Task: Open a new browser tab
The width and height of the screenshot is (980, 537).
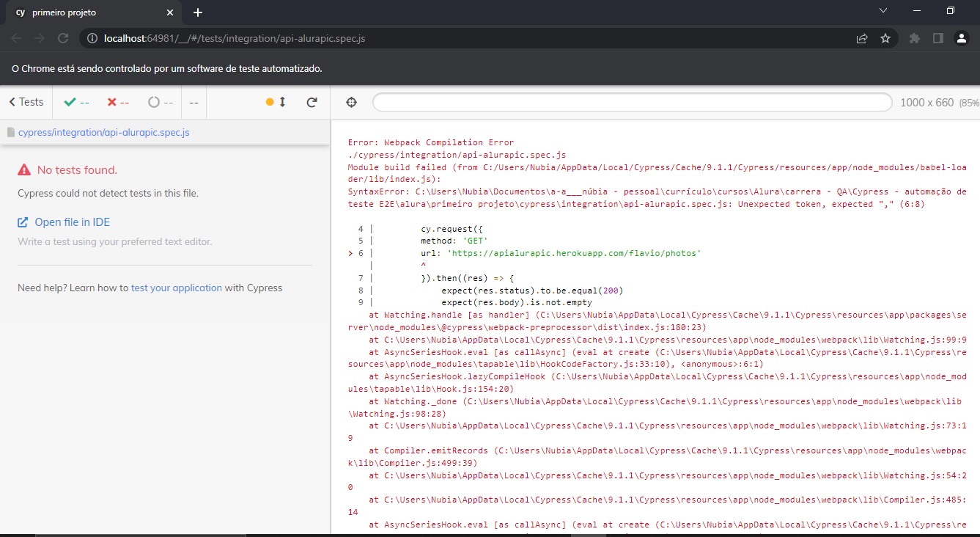Action: pos(198,12)
